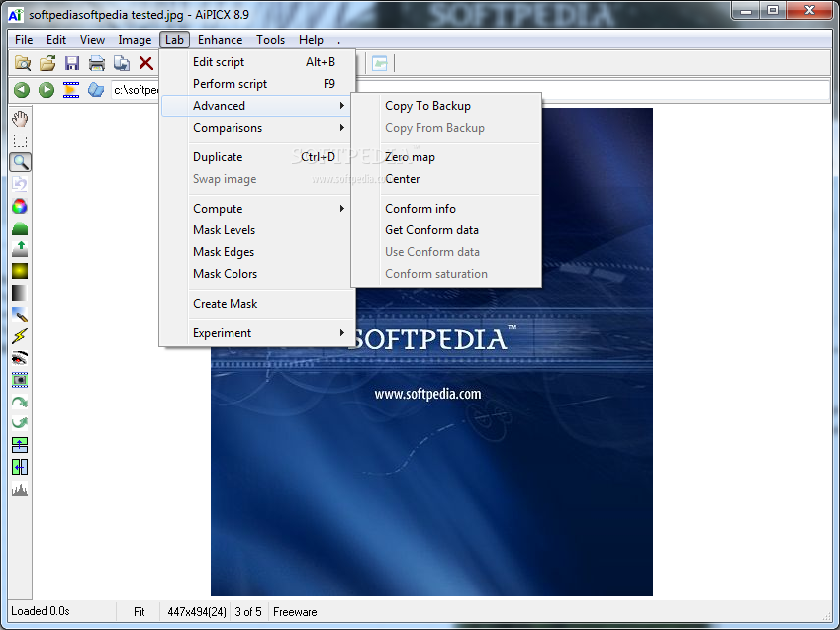Go to next image with green forward arrow
This screenshot has width=840, height=630.
47,89
